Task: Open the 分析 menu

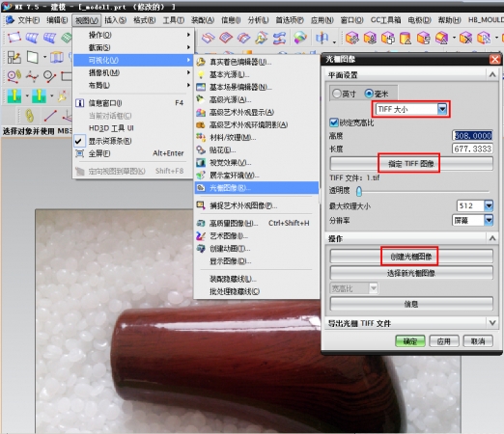Action: pyautogui.click(x=258, y=20)
